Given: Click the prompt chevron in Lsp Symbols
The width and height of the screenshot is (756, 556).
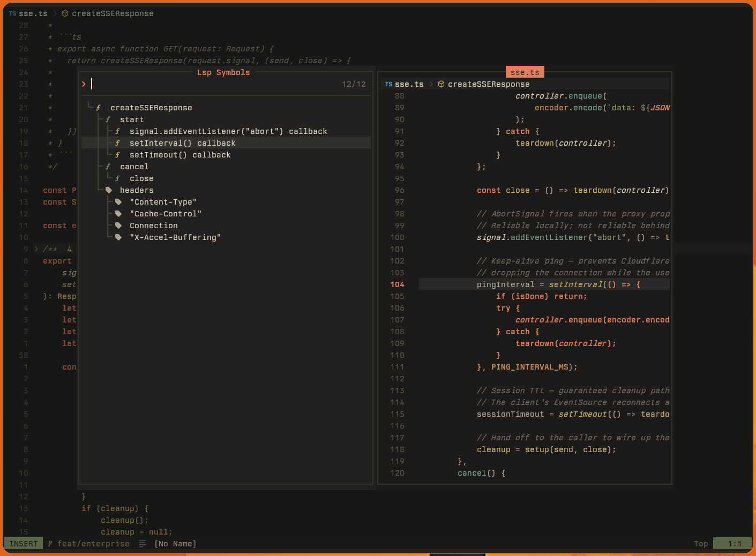Looking at the screenshot, I should [84, 84].
